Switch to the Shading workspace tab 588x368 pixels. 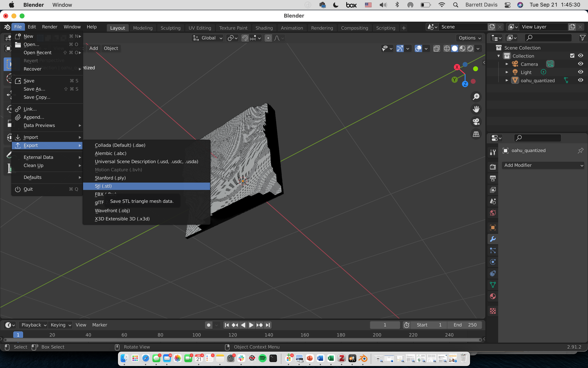(x=264, y=28)
